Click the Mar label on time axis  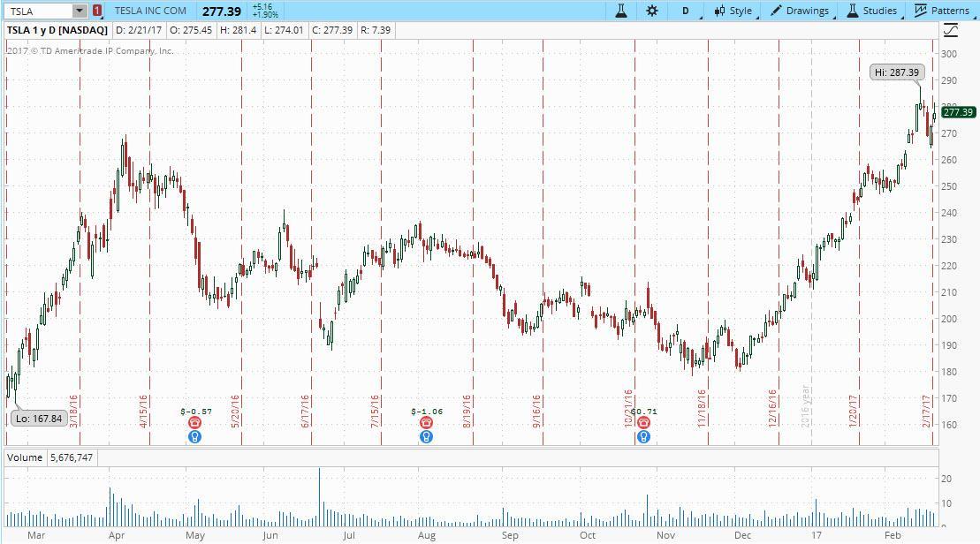pos(36,535)
